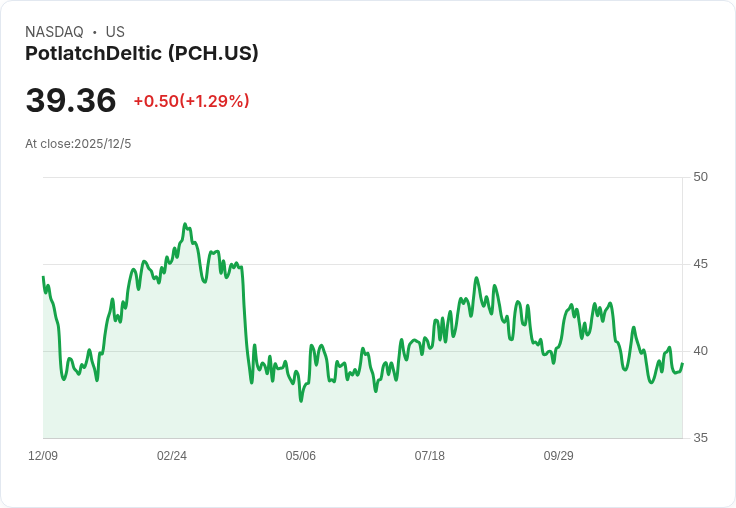736x508 pixels.
Task: Click the 40 value on the price axis
Action: click(x=700, y=351)
